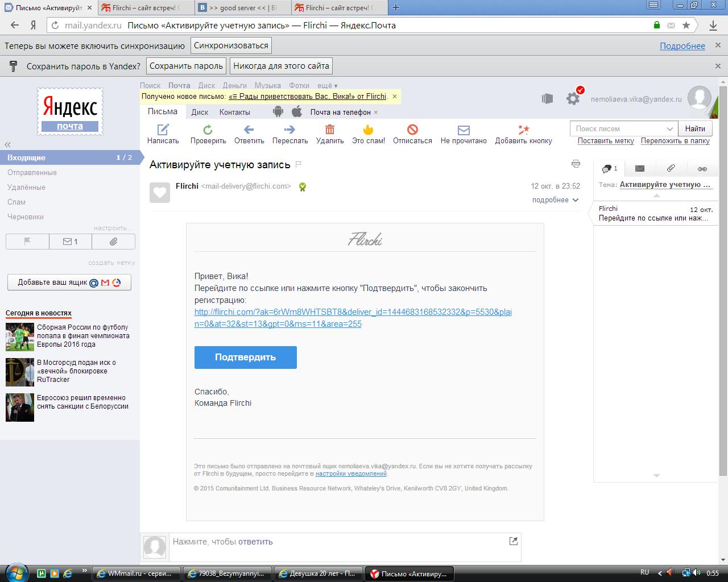This screenshot has height=582, width=728.
Task: Open the Почта на телефон tab
Action: (340, 112)
